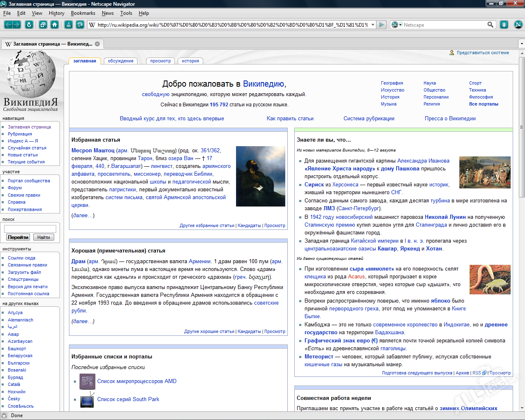525x420 pixels.
Task: Click the Back navigation arrow
Action: pos(8,25)
